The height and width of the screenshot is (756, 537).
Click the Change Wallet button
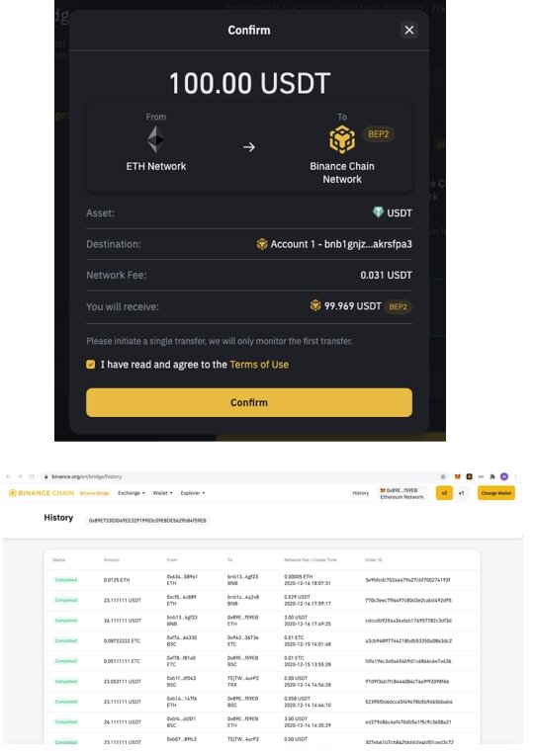[496, 493]
